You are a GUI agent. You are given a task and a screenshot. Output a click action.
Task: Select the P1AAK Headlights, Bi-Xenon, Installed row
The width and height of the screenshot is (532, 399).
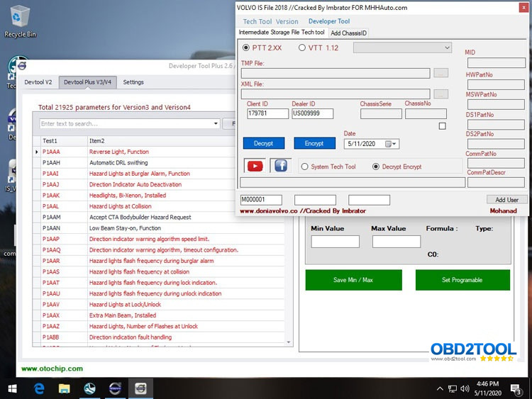(x=158, y=196)
